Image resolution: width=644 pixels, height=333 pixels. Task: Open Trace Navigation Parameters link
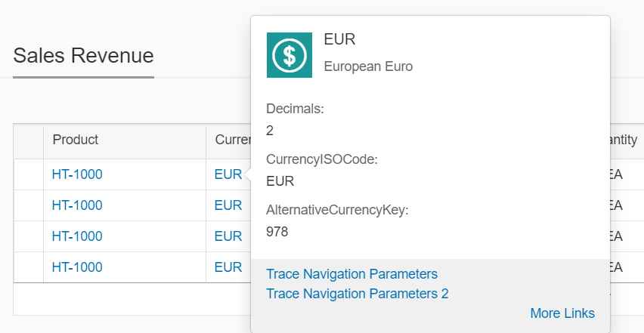coord(352,274)
